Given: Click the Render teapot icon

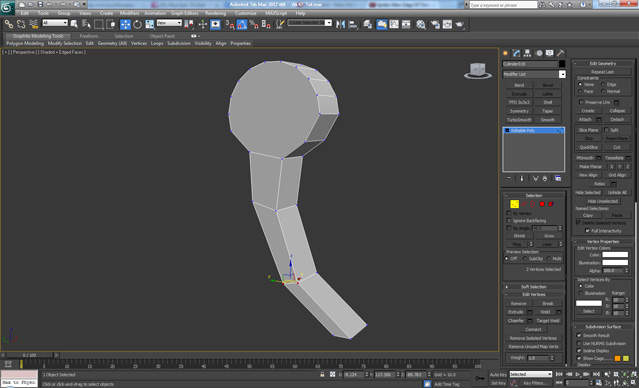Looking at the screenshot, I should click(x=460, y=24).
